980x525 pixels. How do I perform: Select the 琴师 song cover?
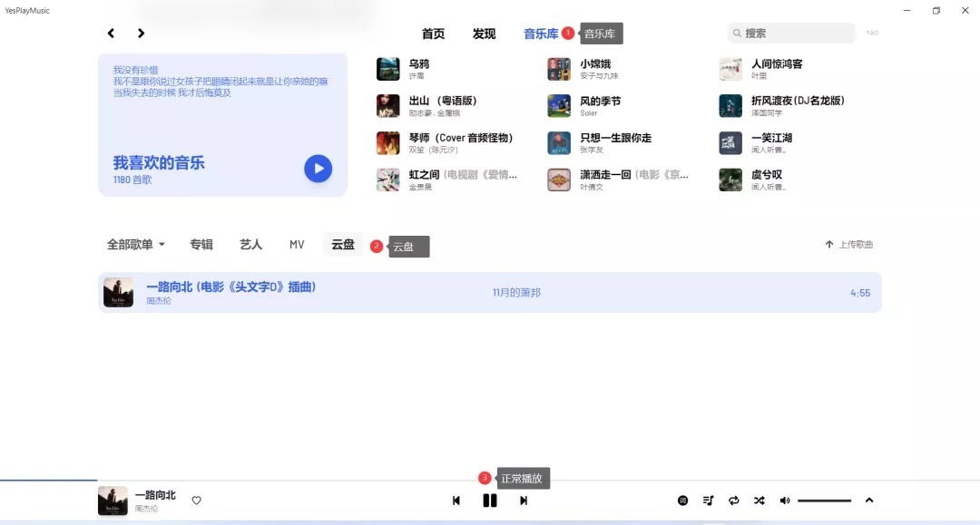click(x=388, y=143)
